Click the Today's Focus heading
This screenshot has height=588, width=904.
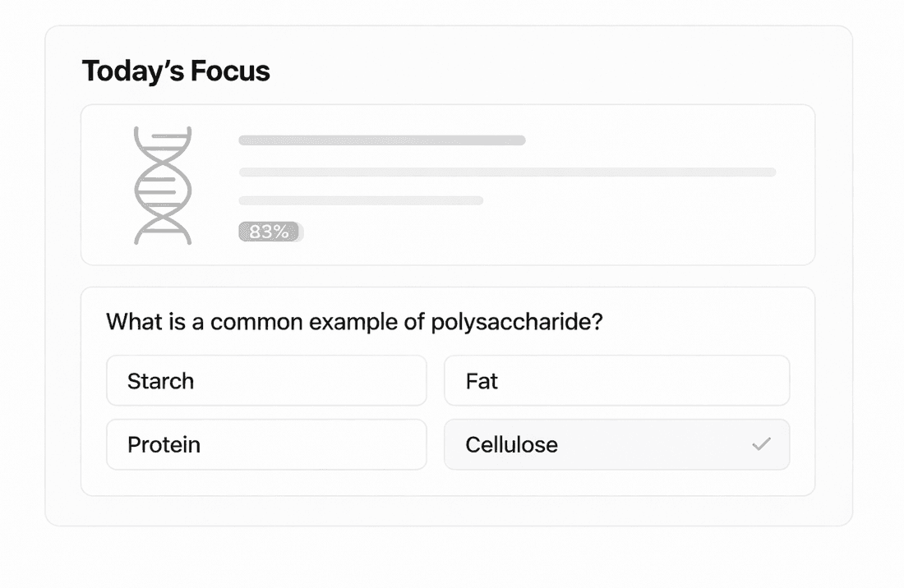[176, 71]
